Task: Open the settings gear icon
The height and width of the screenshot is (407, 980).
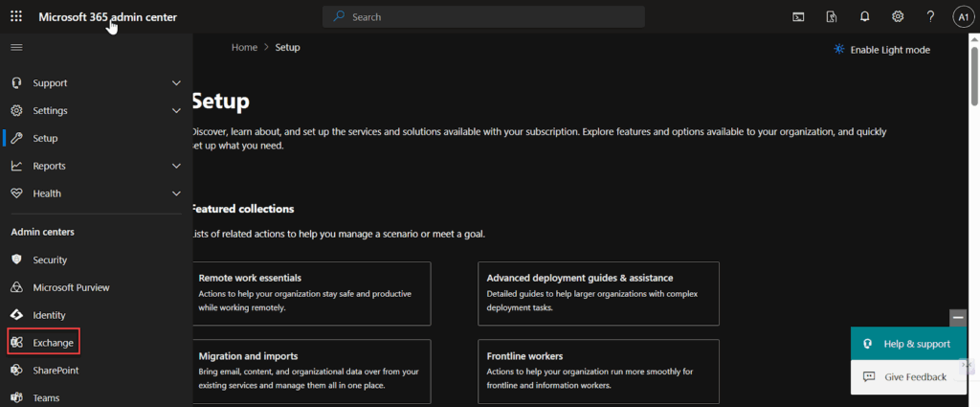Action: coord(898,16)
